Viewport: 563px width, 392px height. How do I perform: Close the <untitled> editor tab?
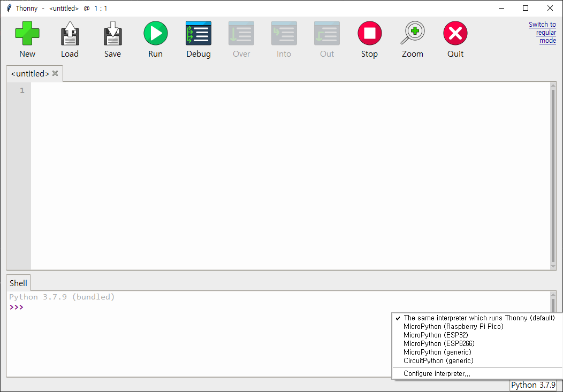55,73
